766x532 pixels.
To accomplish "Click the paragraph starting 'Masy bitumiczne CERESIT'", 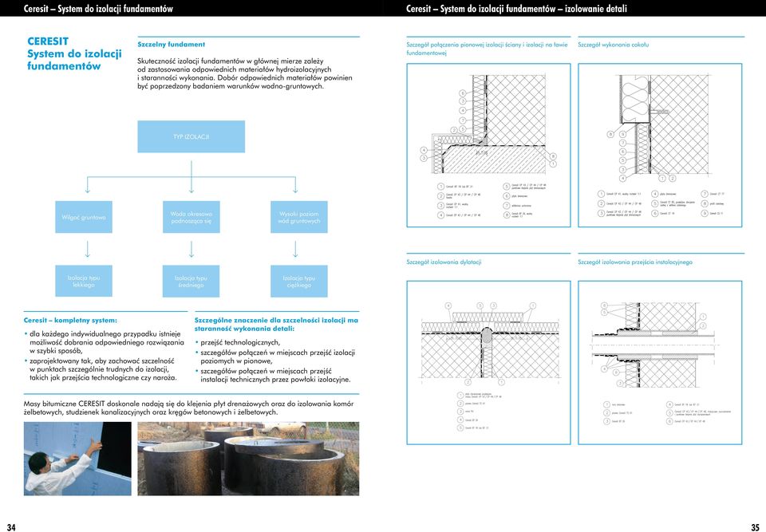I will 188,408.
